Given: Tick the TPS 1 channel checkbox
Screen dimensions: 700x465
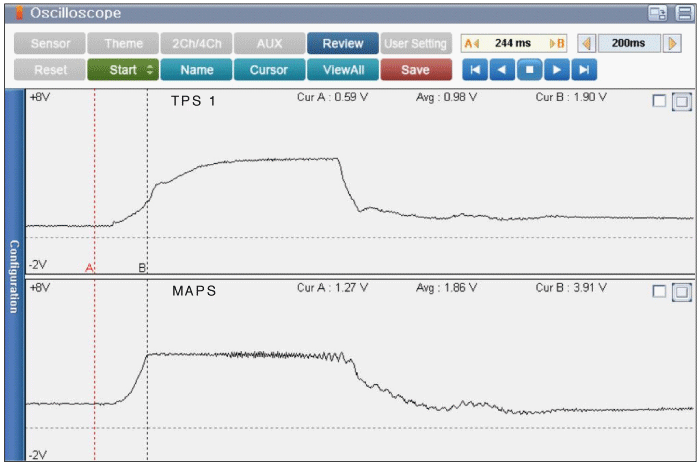Looking at the screenshot, I should 659,101.
